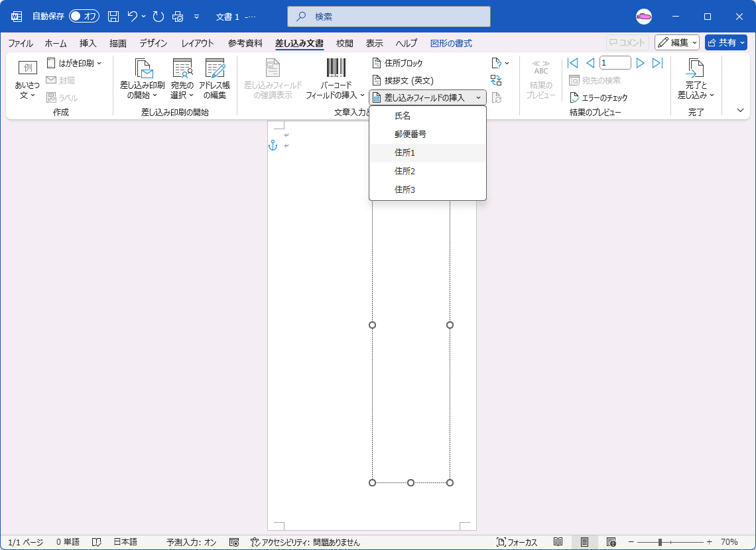Click the Redo icon in title bar
Screen dimensions: 756x550
pos(158,17)
